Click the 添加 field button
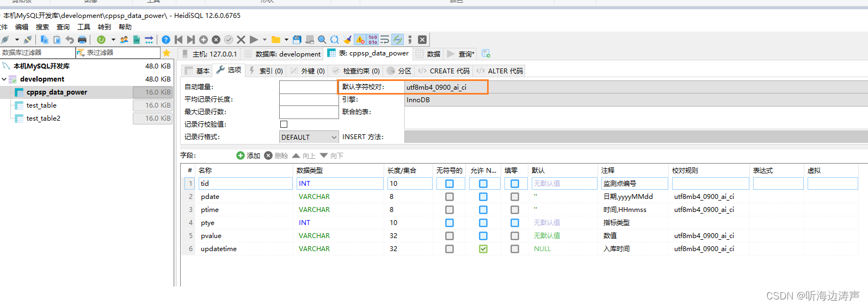Screen dimensions: 868x306 coord(249,155)
